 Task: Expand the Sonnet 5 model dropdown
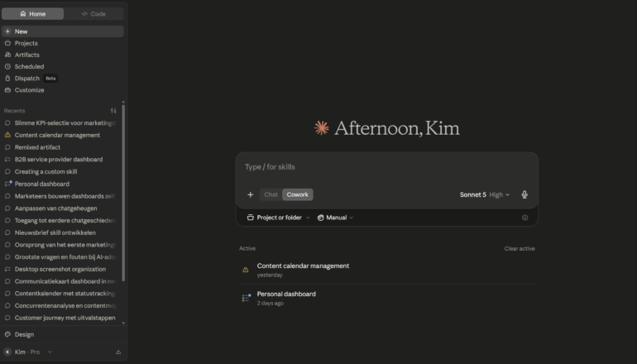click(x=485, y=194)
